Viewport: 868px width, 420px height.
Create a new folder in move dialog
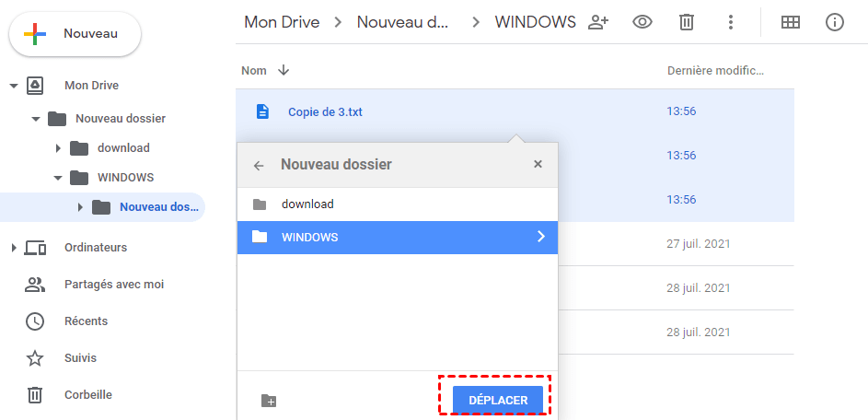[x=269, y=401]
